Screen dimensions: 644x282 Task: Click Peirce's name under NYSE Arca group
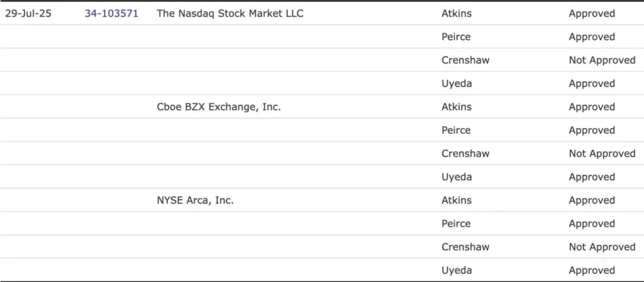[456, 224]
